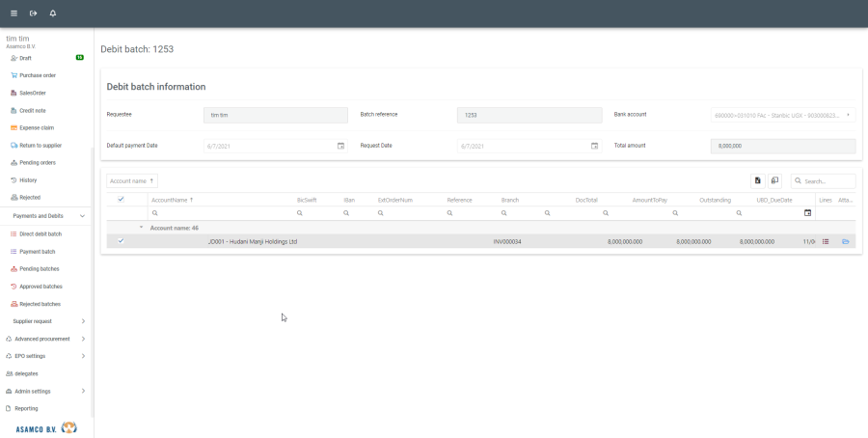
Task: Collapse the Payments and Debits section
Action: coord(82,216)
